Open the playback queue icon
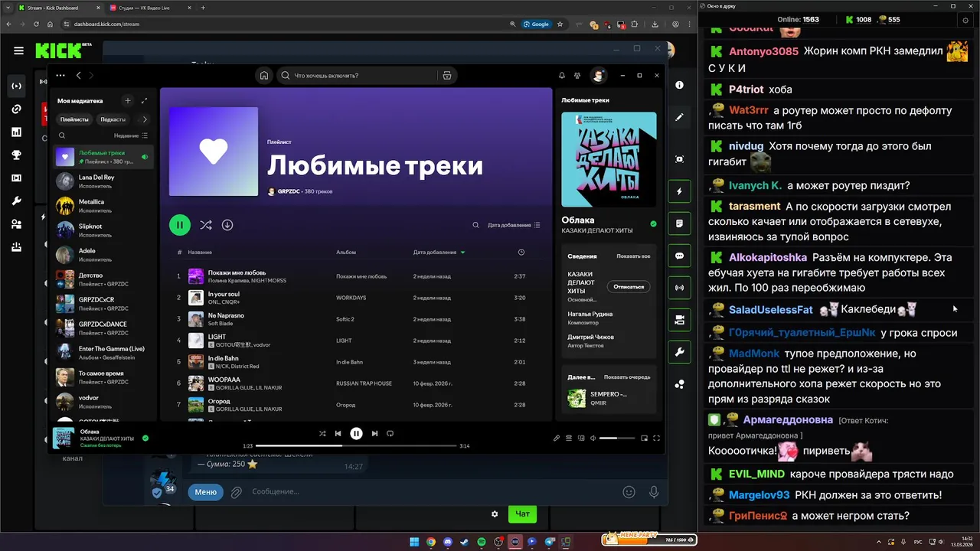Image resolution: width=980 pixels, height=551 pixels. coord(569,438)
